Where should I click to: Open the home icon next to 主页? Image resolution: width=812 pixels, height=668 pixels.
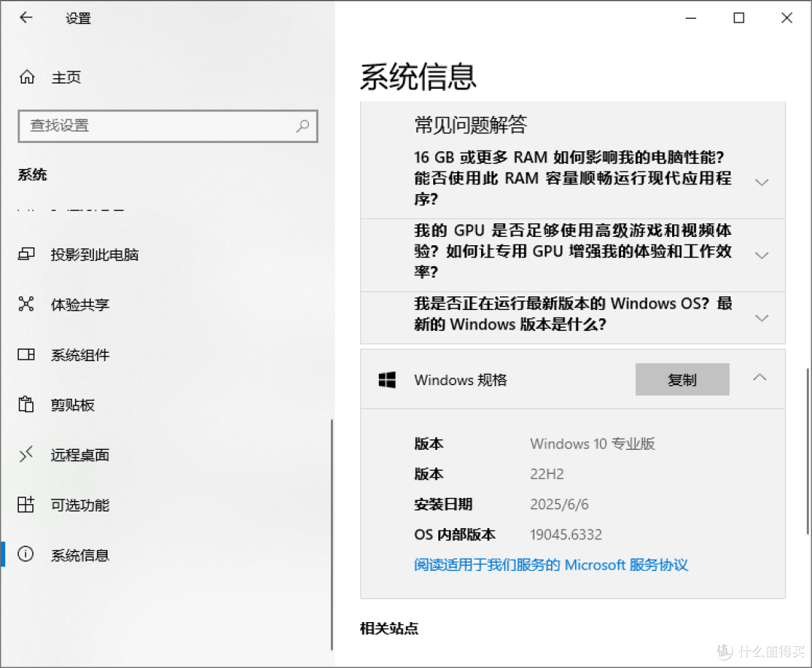[27, 77]
